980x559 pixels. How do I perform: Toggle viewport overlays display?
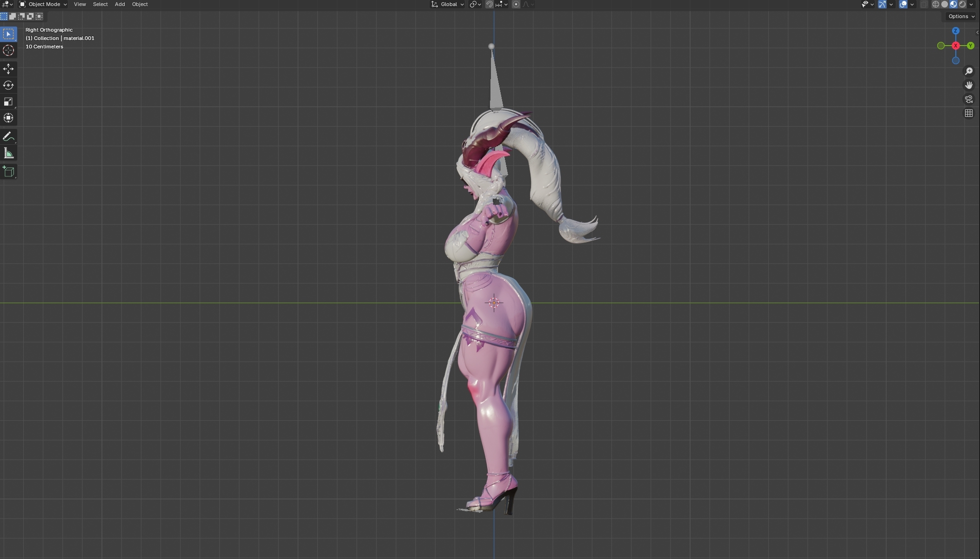(903, 4)
